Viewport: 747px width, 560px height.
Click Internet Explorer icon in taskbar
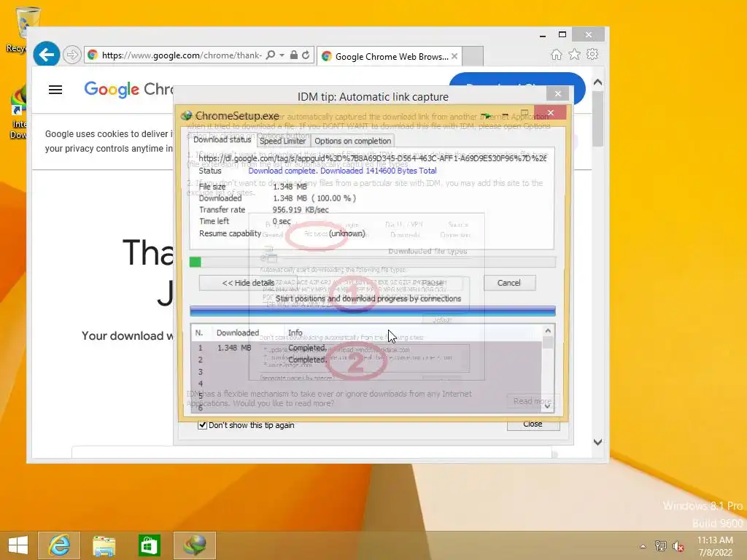[59, 545]
